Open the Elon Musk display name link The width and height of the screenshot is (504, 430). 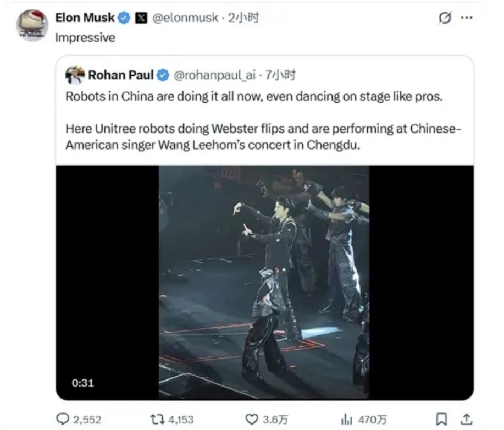pos(85,18)
